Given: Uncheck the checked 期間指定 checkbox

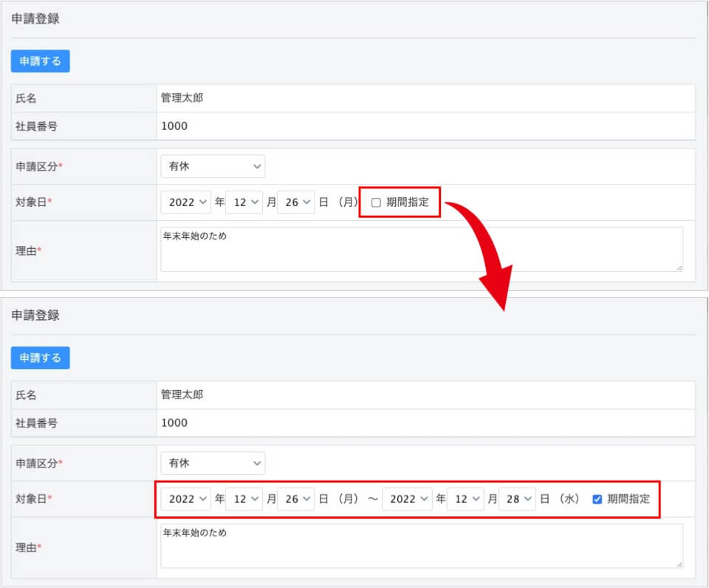Looking at the screenshot, I should coord(597,499).
